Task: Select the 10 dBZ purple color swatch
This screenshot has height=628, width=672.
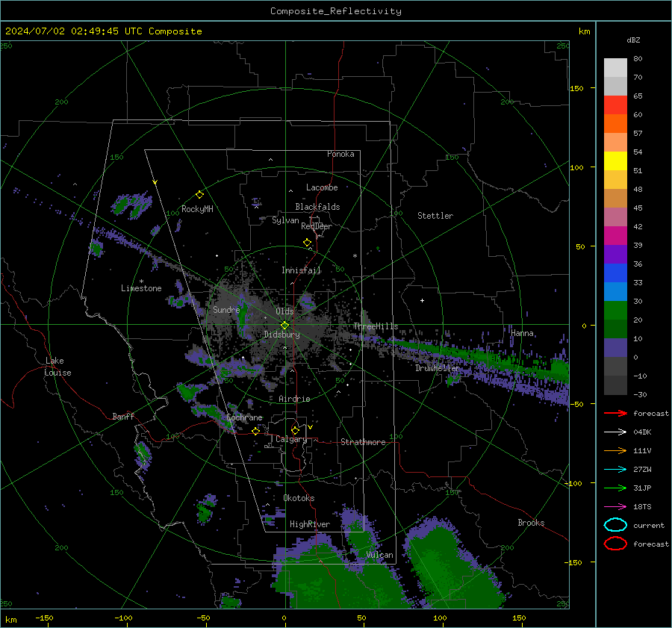Action: (615, 348)
